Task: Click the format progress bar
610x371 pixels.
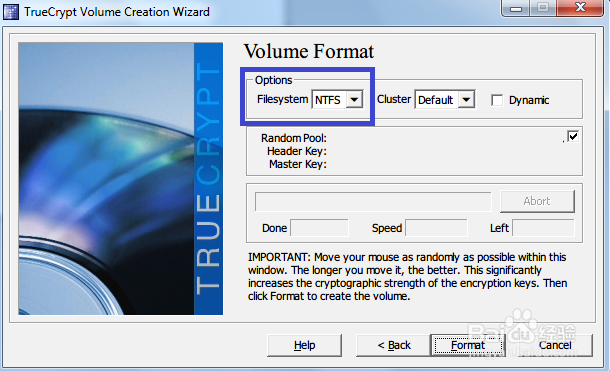Action: click(x=373, y=201)
